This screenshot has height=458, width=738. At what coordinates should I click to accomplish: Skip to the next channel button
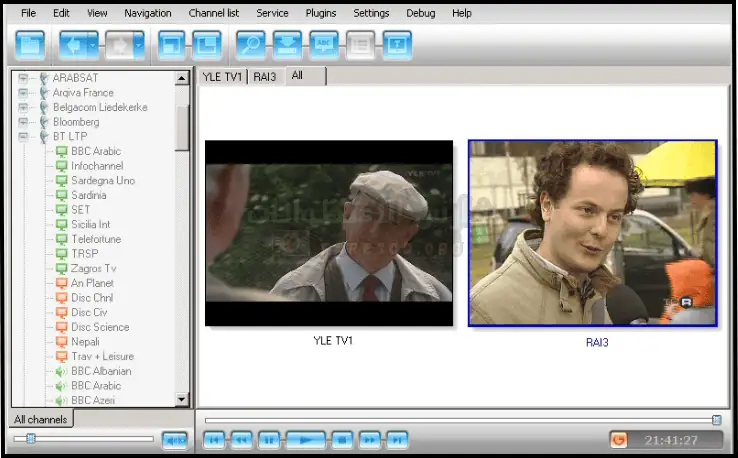397,439
